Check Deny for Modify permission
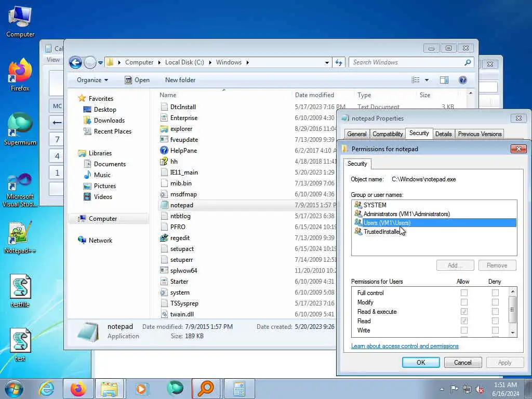532x399 pixels. (x=495, y=302)
